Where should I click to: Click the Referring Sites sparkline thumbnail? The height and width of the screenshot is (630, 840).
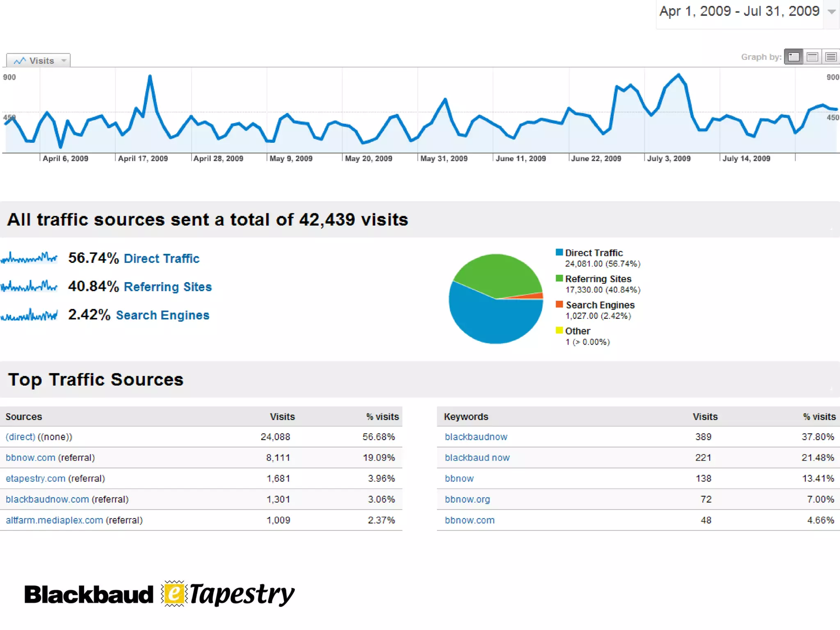click(x=29, y=286)
